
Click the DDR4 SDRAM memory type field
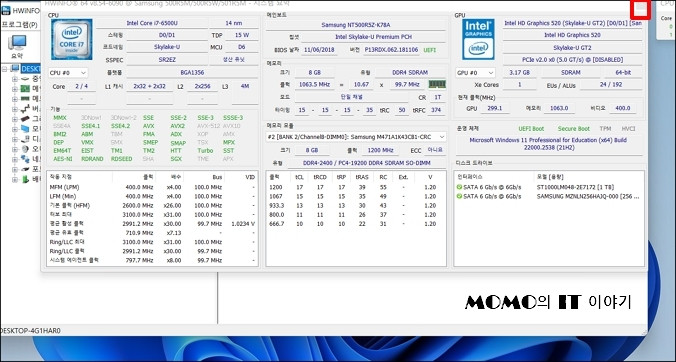click(410, 73)
